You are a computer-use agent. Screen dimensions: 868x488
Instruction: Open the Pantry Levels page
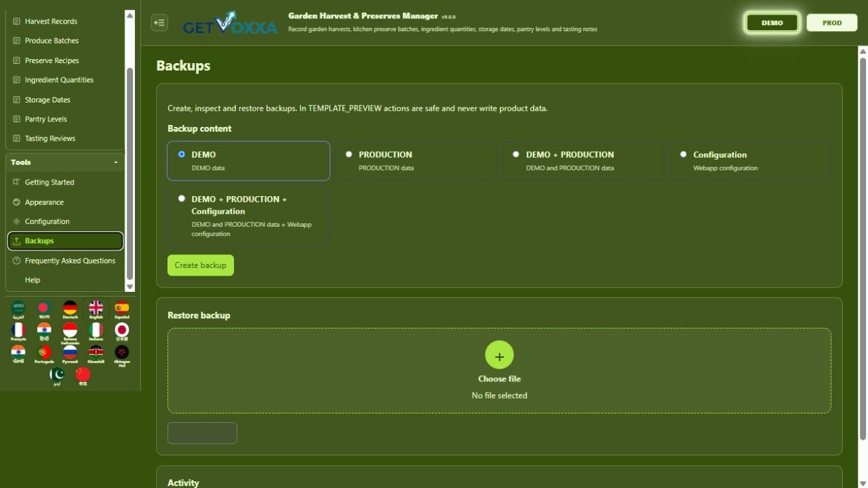(x=65, y=119)
